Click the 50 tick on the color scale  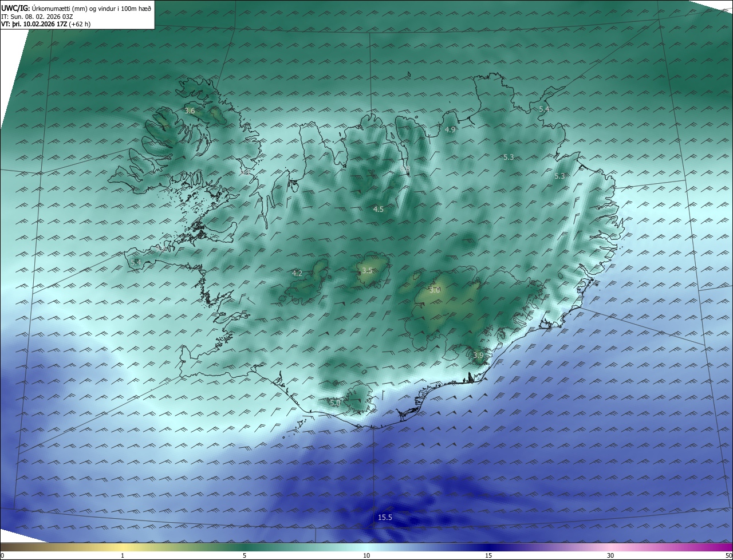pyautogui.click(x=728, y=555)
